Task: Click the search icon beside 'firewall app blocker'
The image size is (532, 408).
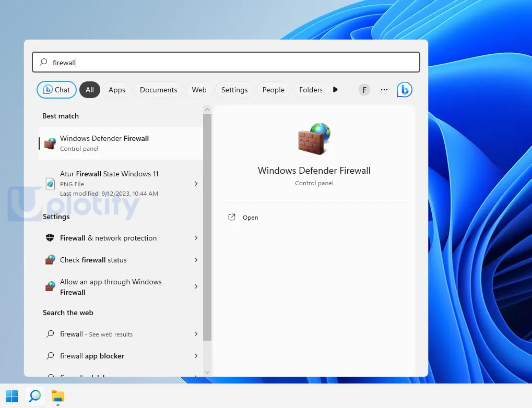Action: coord(50,355)
